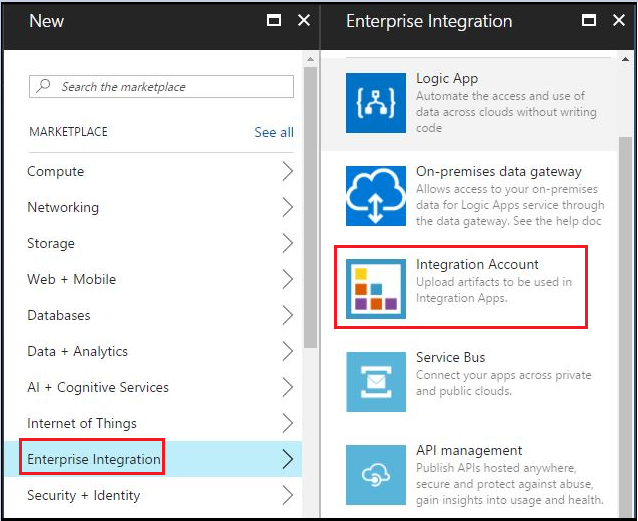This screenshot has width=638, height=521.
Task: Expand the Data + Analytics chevron
Action: pyautogui.click(x=288, y=351)
